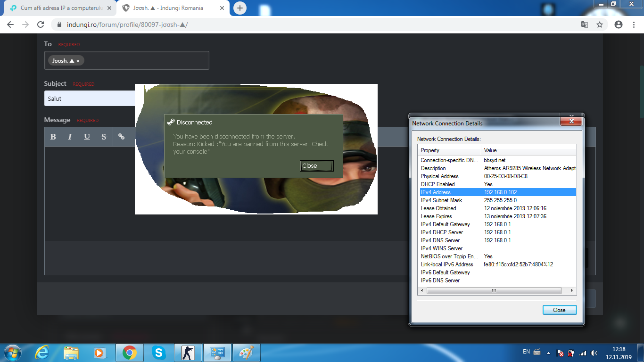Close the 'Cum afli adresa IP' tab

coord(109,8)
